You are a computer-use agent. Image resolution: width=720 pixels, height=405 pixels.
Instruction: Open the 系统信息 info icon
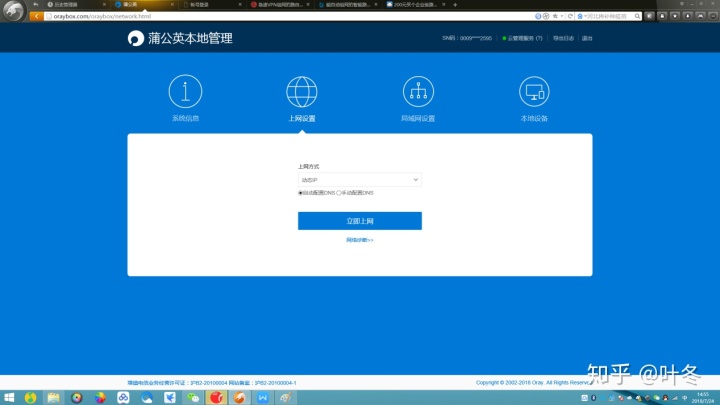[185, 91]
